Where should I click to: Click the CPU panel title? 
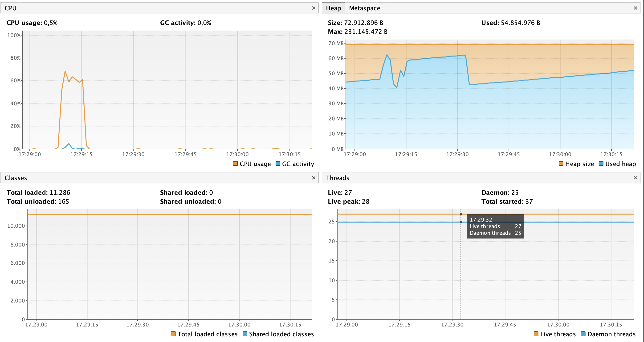[x=11, y=8]
